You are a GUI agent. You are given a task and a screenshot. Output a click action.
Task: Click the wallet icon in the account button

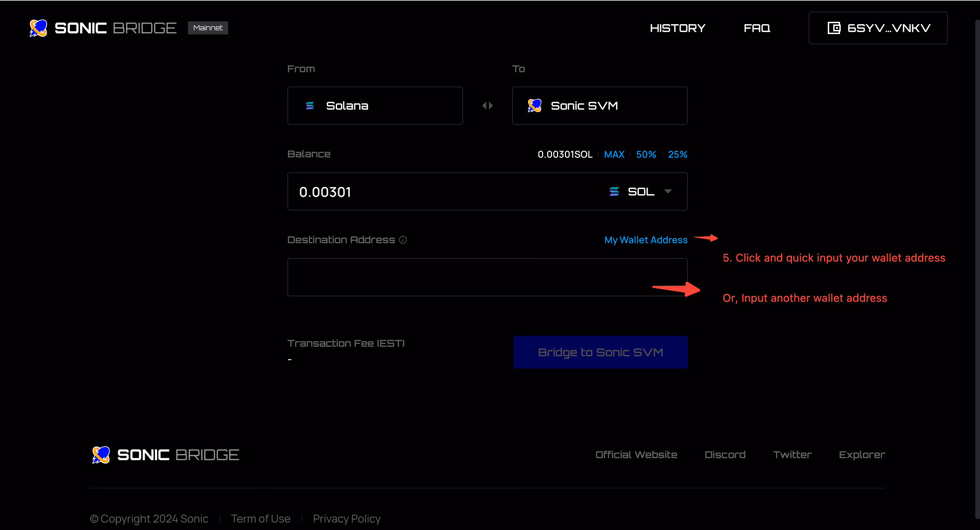point(834,28)
